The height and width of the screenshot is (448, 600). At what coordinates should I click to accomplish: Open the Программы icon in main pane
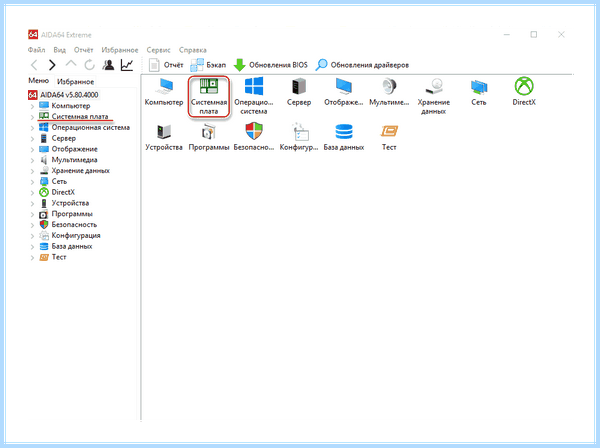tap(209, 137)
